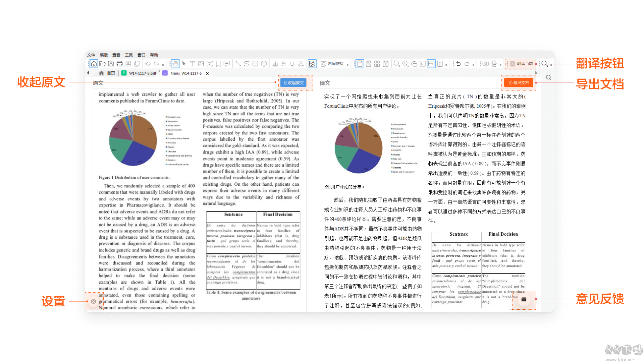Switch to the W14-1117-5.pdf tab
Viewport: 644px width, 362px height.
tap(142, 73)
